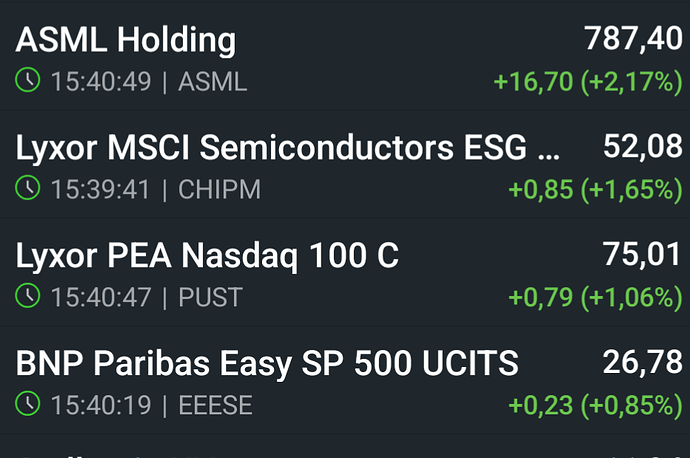The image size is (690, 458).
Task: Tap the CHIPM ticker symbol
Action: [x=219, y=188]
